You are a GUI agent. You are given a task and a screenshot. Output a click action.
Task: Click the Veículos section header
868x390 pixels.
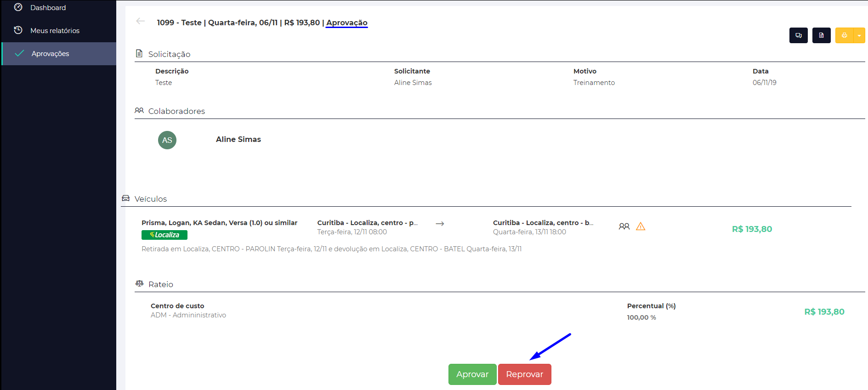point(150,199)
